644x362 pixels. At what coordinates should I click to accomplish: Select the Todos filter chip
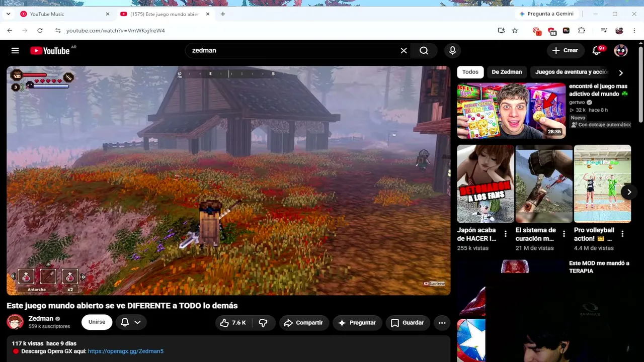[470, 72]
